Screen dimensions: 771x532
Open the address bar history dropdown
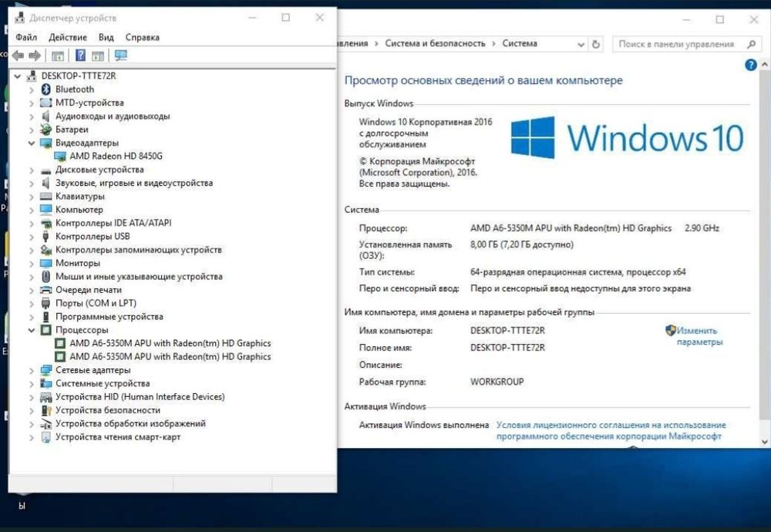pos(581,45)
